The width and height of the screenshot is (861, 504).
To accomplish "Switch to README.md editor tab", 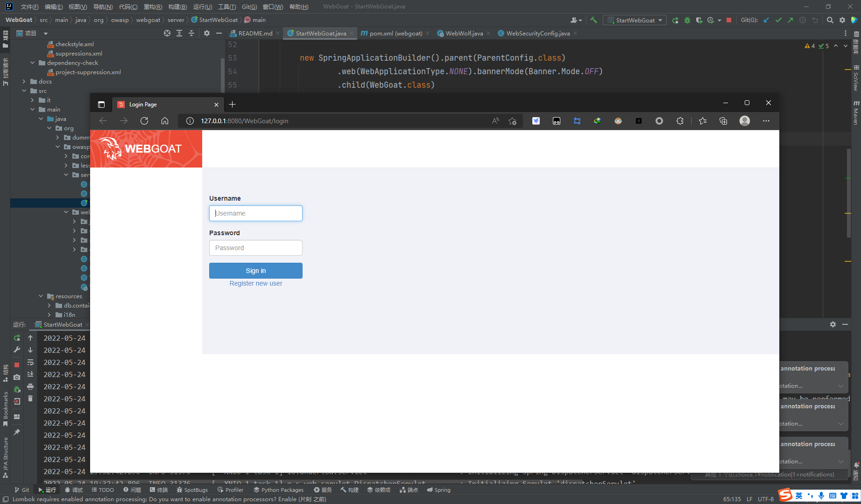I will 255,33.
